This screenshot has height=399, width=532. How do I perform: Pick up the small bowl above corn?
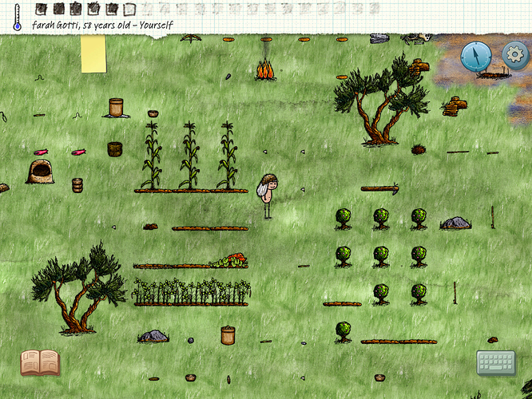pos(153,113)
